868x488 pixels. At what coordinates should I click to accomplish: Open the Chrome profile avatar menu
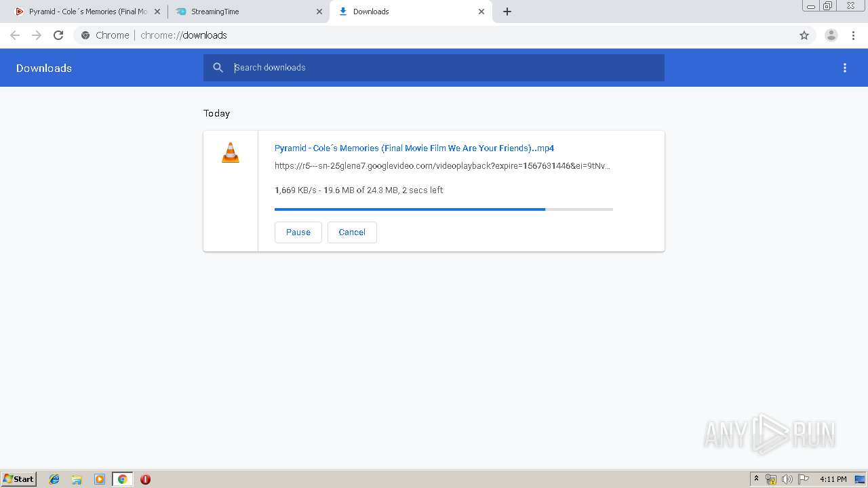[831, 35]
